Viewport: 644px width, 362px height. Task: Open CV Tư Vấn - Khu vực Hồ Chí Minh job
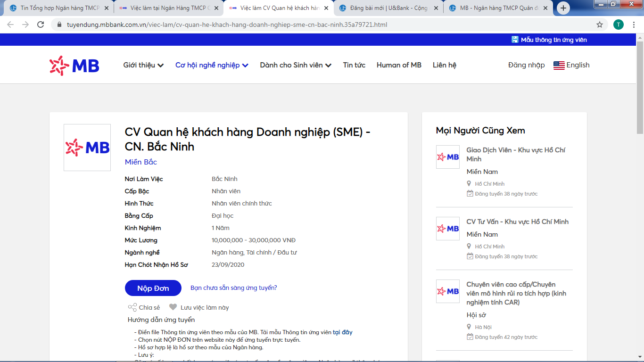click(x=518, y=222)
